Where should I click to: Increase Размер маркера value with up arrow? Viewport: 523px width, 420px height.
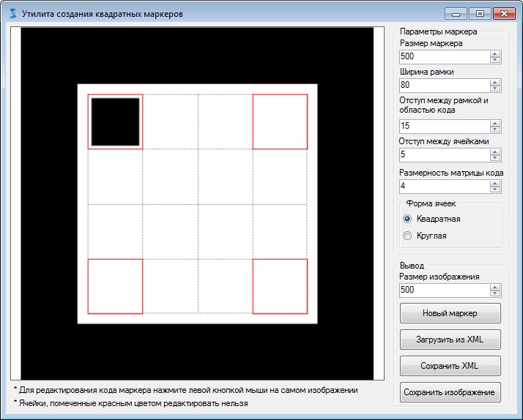(495, 54)
